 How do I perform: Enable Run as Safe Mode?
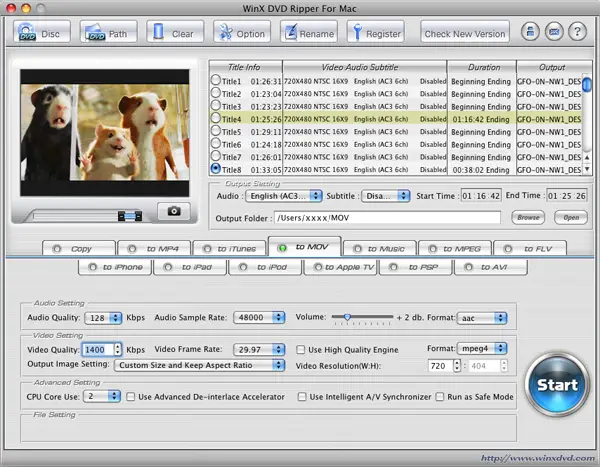[440, 397]
